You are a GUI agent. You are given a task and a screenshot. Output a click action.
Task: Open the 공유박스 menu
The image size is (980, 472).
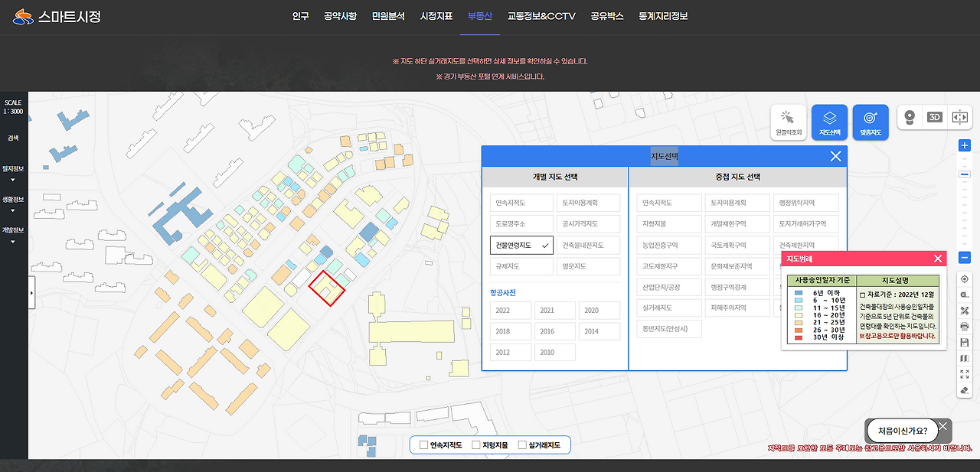coord(606,16)
